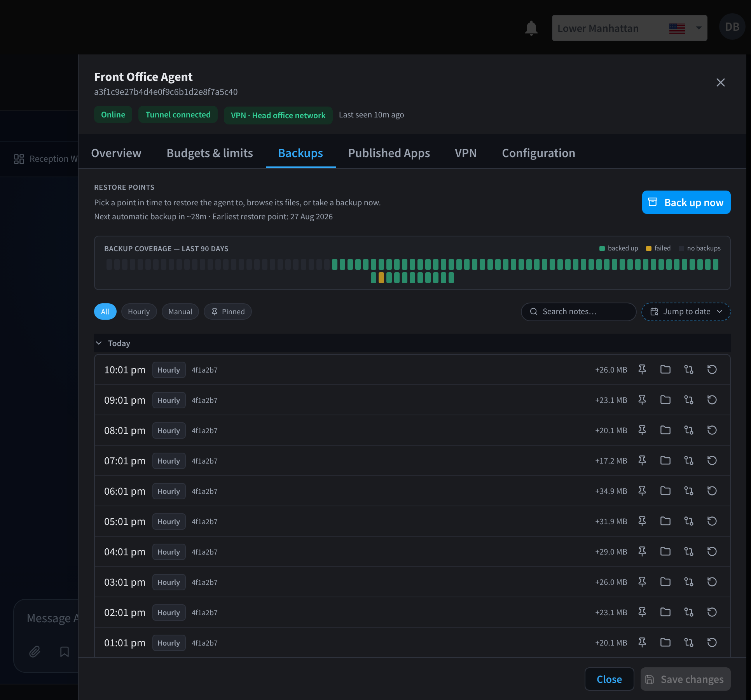Screen dimensions: 751x700
Task: Restore the 10:01 pm backup
Action: 712,369
